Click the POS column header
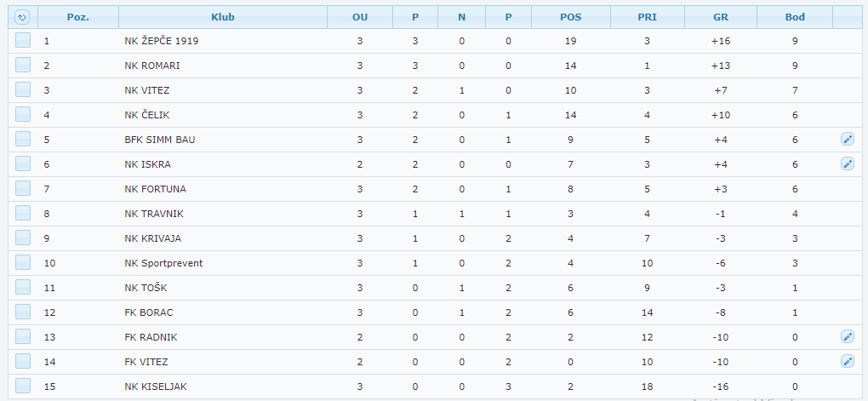 tap(571, 17)
